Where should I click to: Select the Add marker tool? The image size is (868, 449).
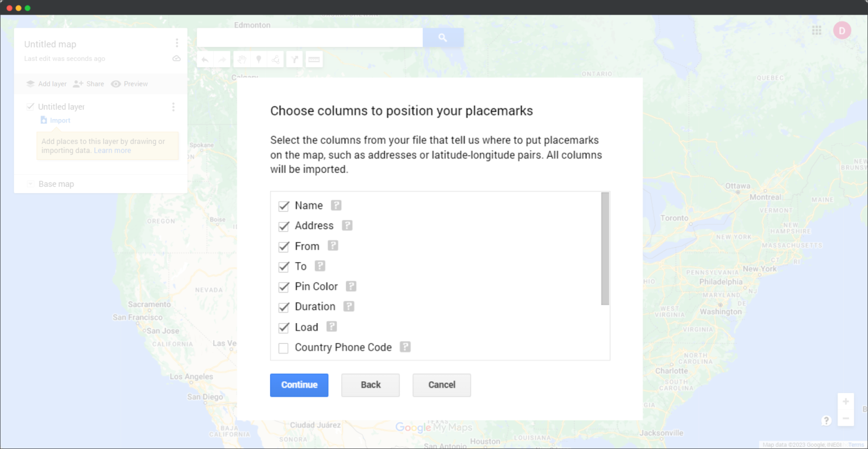click(258, 59)
